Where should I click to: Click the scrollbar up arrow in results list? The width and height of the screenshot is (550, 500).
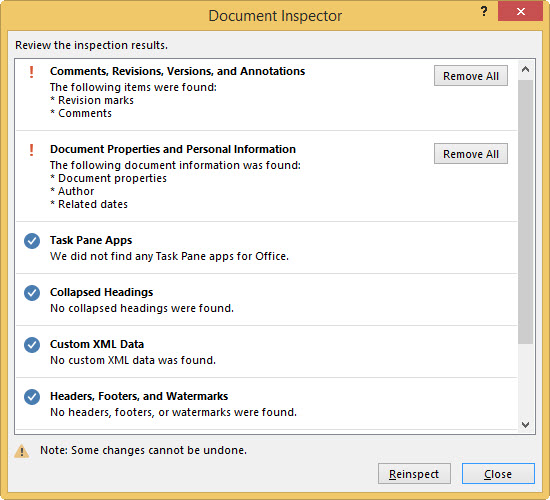[525, 69]
